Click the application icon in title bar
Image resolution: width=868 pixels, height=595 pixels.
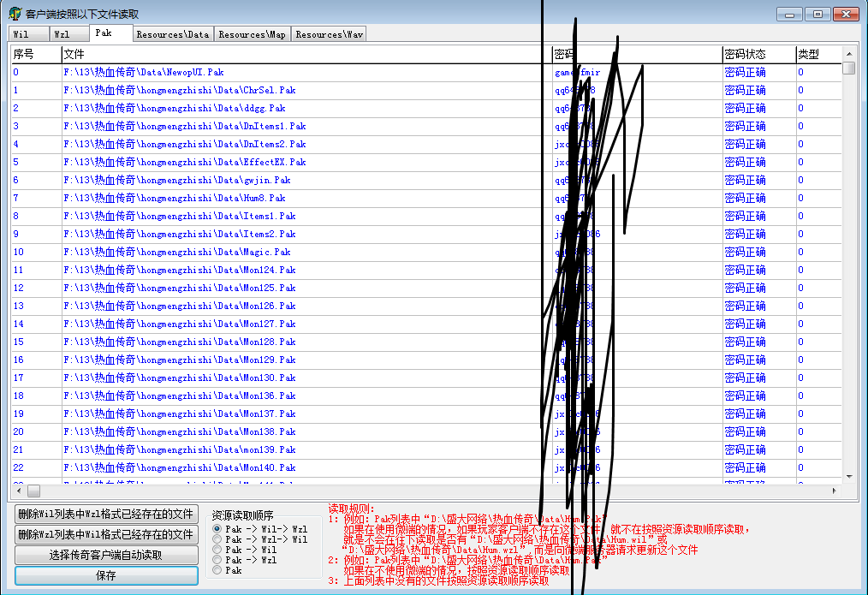coord(15,14)
